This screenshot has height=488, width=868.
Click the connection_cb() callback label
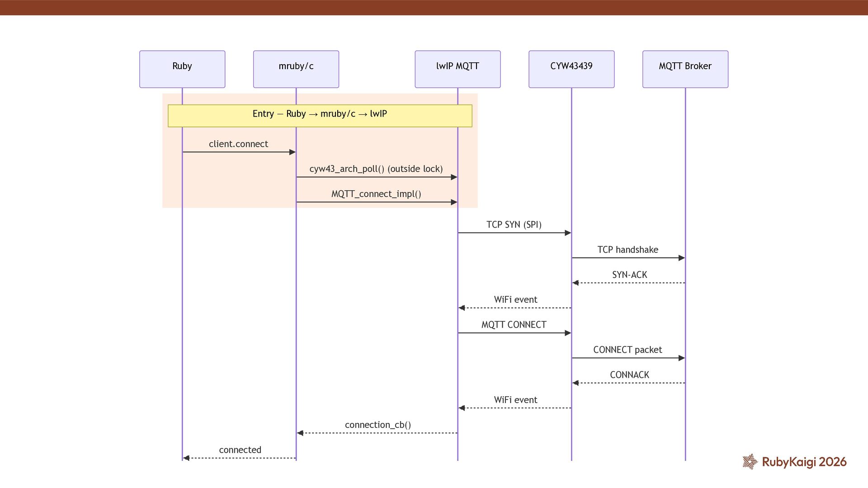click(377, 425)
